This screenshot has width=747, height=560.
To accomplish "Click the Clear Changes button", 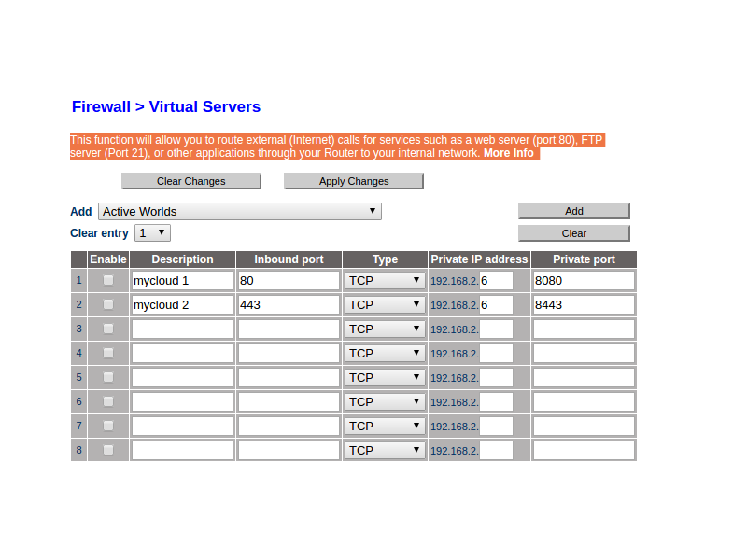I will coord(191,181).
